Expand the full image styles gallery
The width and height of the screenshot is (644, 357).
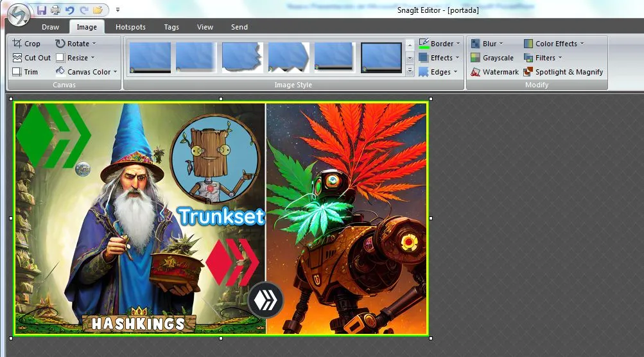pyautogui.click(x=410, y=71)
